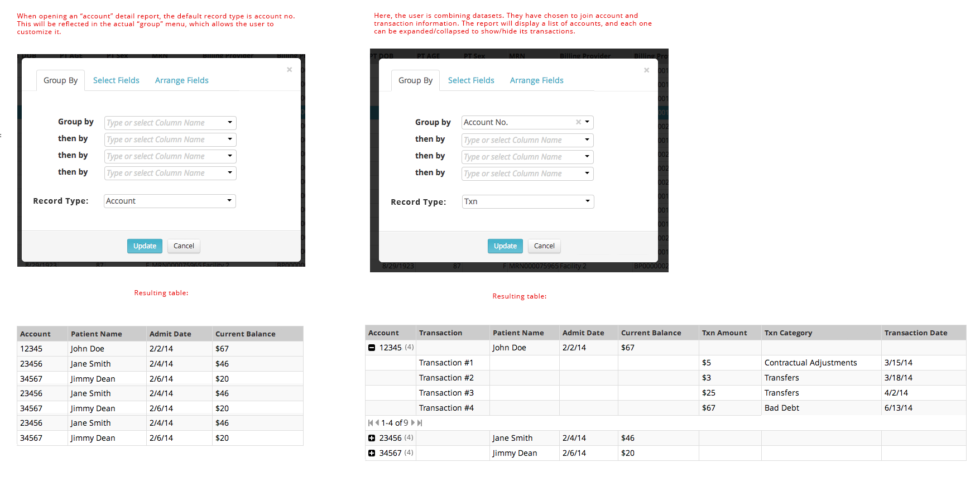Viewport: 980px width, 486px height.
Task: Click account 12345 in left table
Action: point(31,349)
